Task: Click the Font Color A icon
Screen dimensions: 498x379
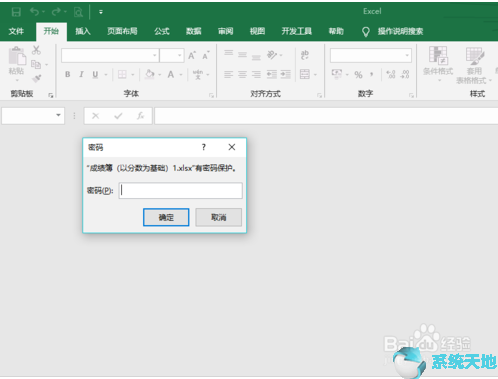Action: point(171,74)
